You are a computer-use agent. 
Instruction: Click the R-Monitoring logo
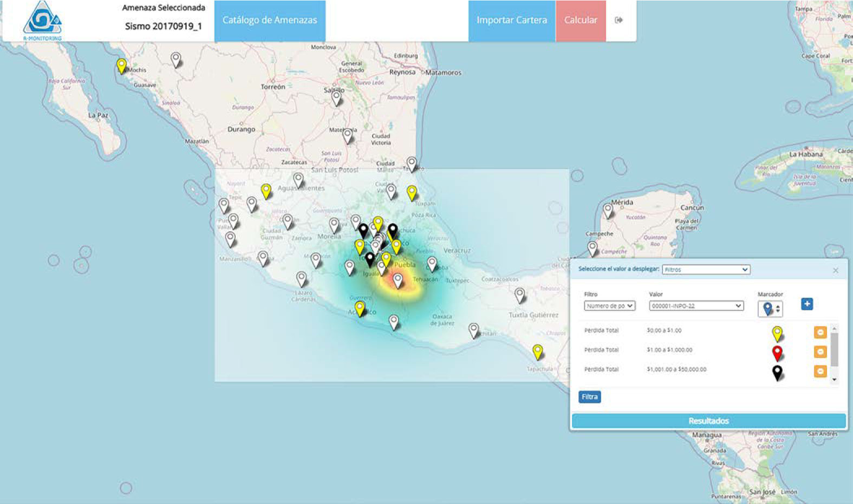42,21
